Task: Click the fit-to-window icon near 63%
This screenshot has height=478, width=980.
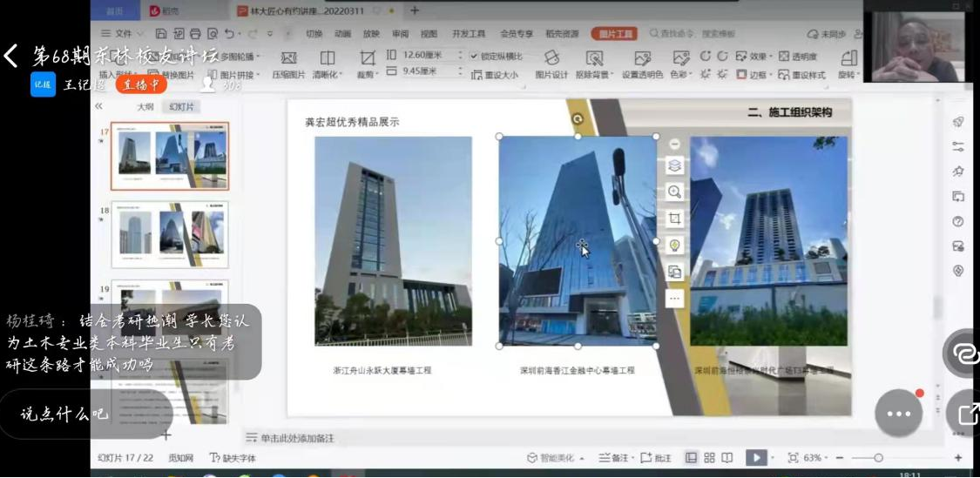Action: pyautogui.click(x=793, y=458)
